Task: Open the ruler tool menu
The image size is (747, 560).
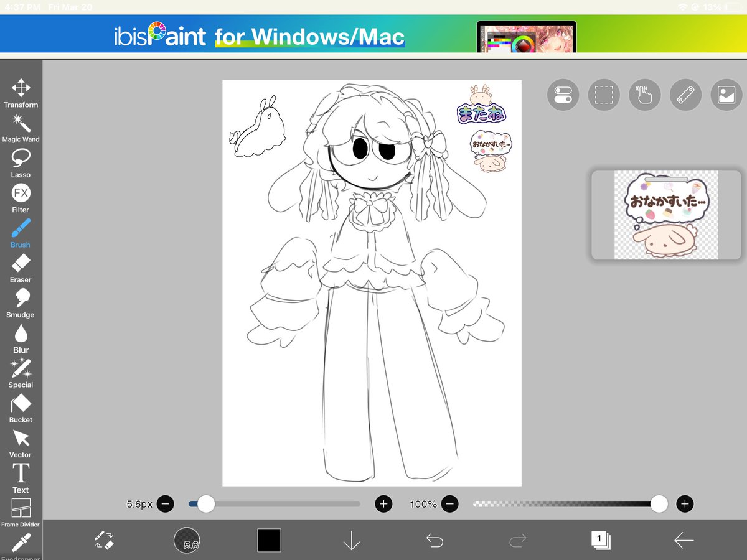Action: [685, 95]
